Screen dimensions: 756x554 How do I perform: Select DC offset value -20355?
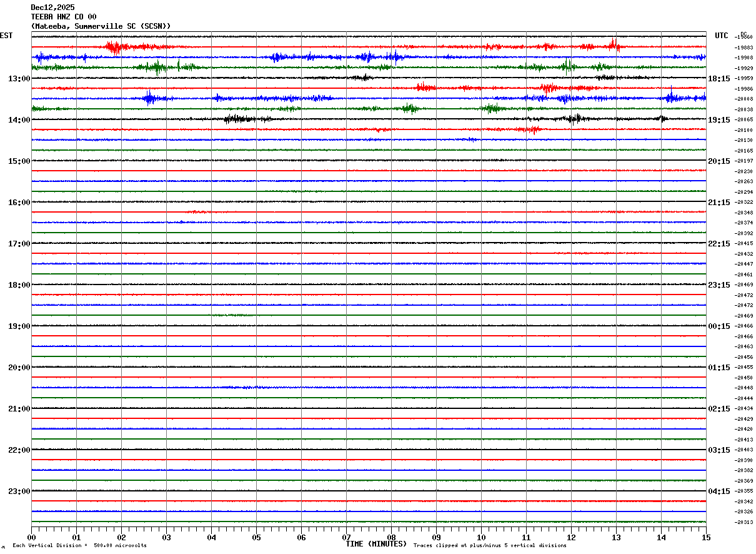click(744, 491)
